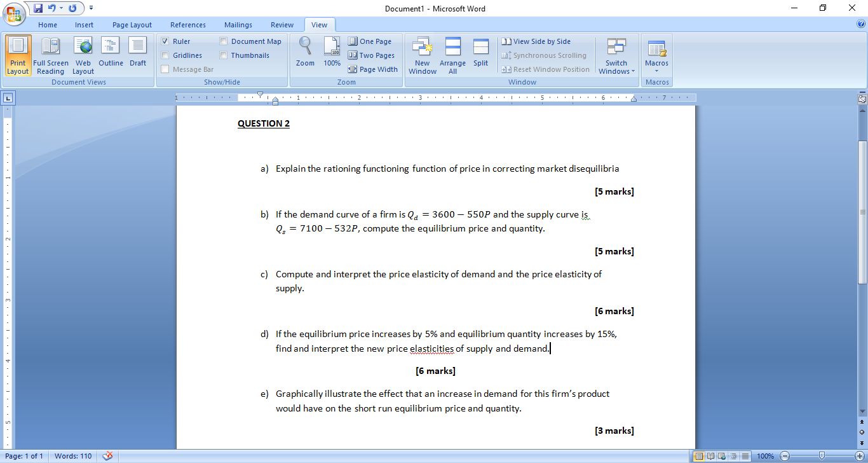The image size is (868, 463).
Task: Switch to the Home tab
Action: click(x=48, y=24)
